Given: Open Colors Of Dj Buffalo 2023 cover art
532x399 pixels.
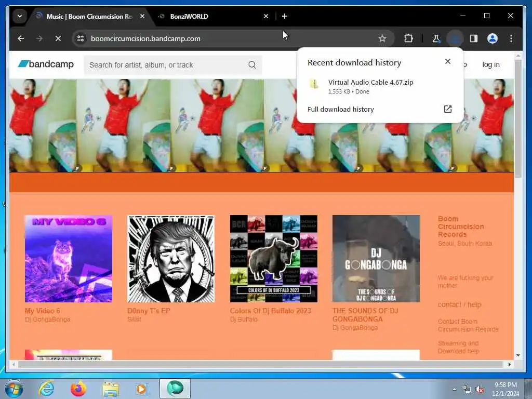Looking at the screenshot, I should point(274,259).
